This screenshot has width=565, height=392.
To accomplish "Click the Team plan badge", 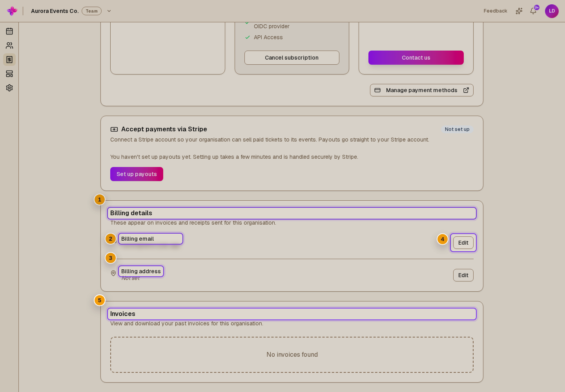I will tap(91, 11).
